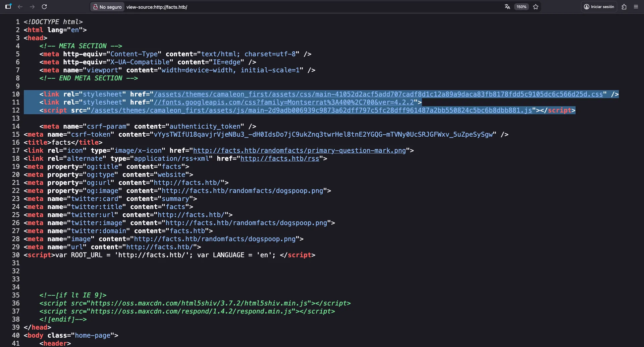
Task: Open the Google Fonts Montserrat link
Action: click(284, 102)
